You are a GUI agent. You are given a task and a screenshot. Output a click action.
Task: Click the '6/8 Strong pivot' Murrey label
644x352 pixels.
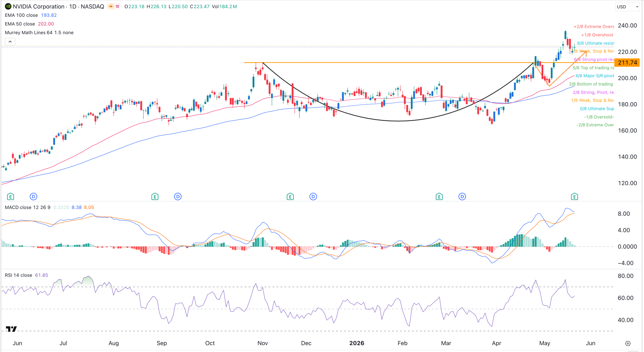point(594,60)
